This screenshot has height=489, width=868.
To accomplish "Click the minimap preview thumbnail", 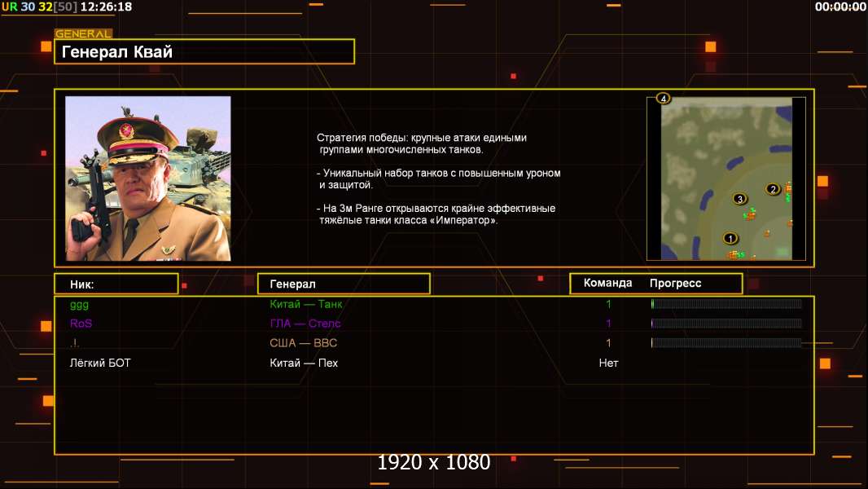I will pos(726,178).
